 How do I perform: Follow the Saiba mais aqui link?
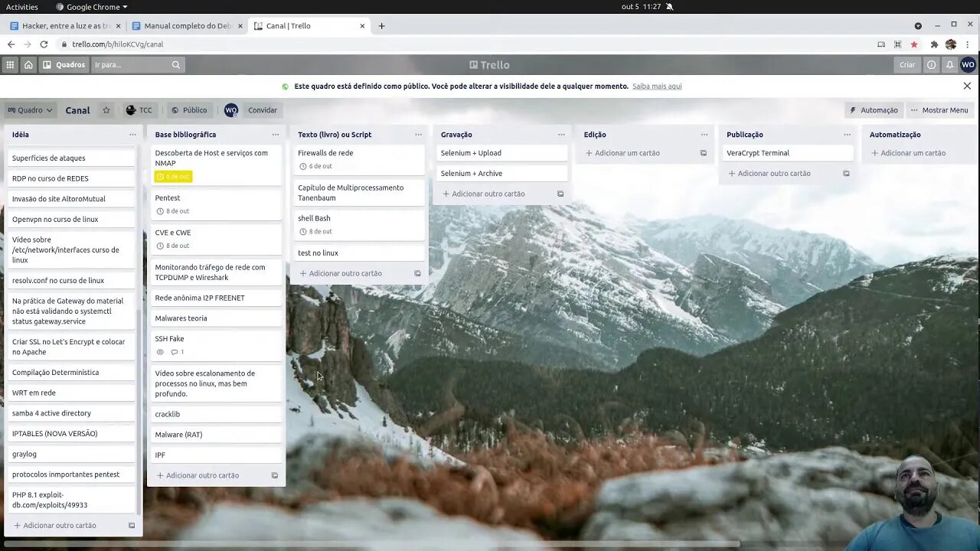pos(657,86)
